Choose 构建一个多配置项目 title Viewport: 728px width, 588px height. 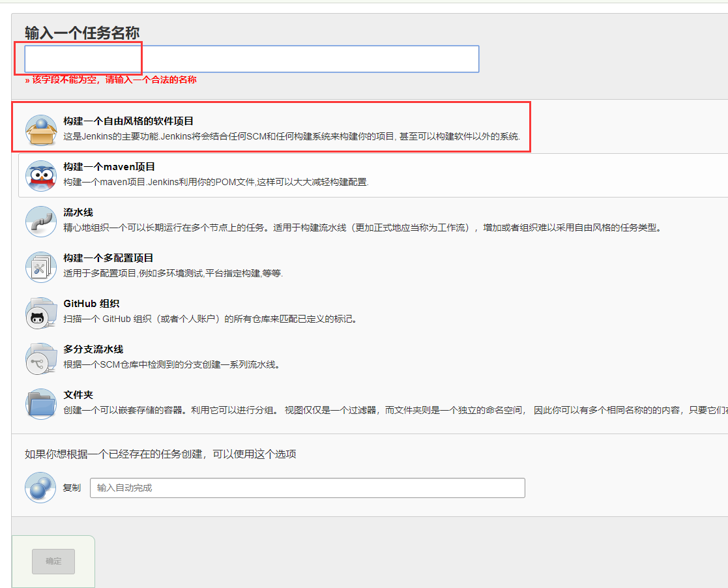108,257
